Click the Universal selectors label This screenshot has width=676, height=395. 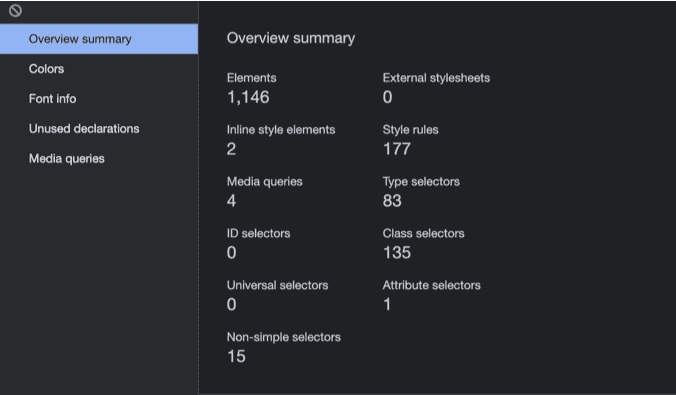tap(278, 285)
